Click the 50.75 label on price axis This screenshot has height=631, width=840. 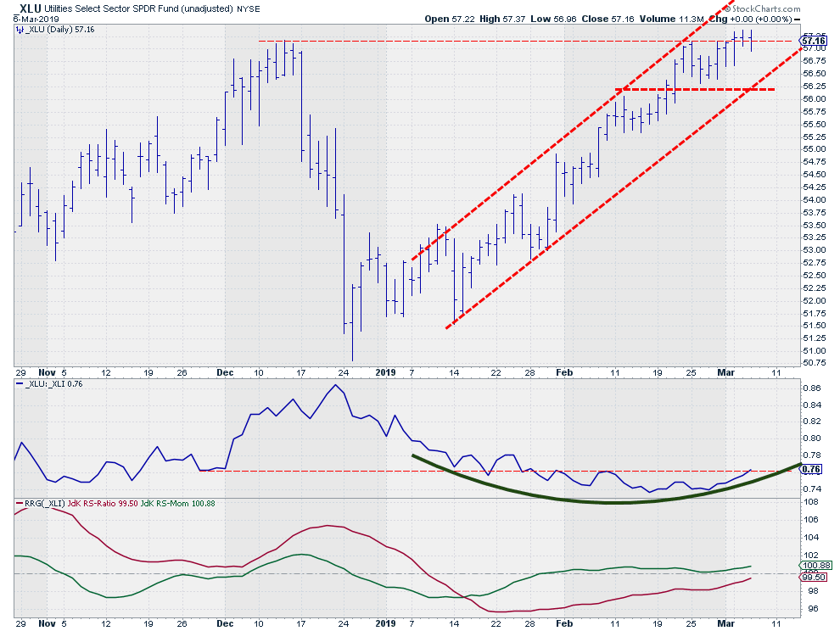pyautogui.click(x=814, y=363)
